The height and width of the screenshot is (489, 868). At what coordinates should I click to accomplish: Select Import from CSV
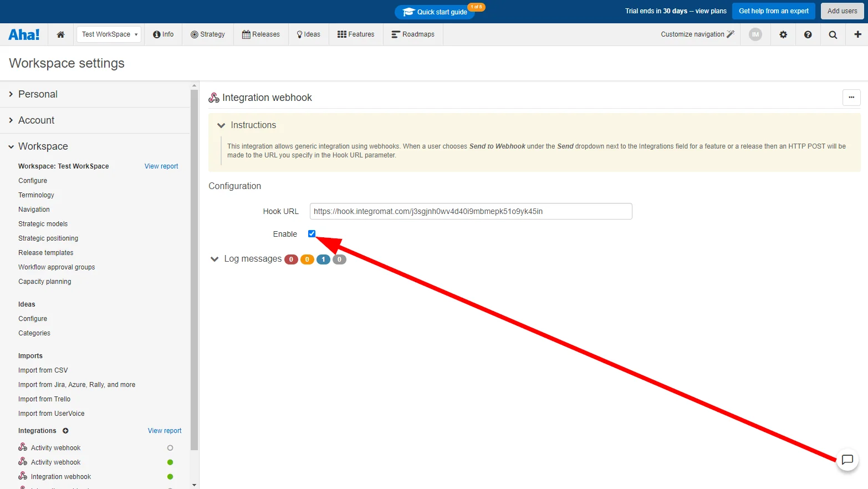coord(43,370)
